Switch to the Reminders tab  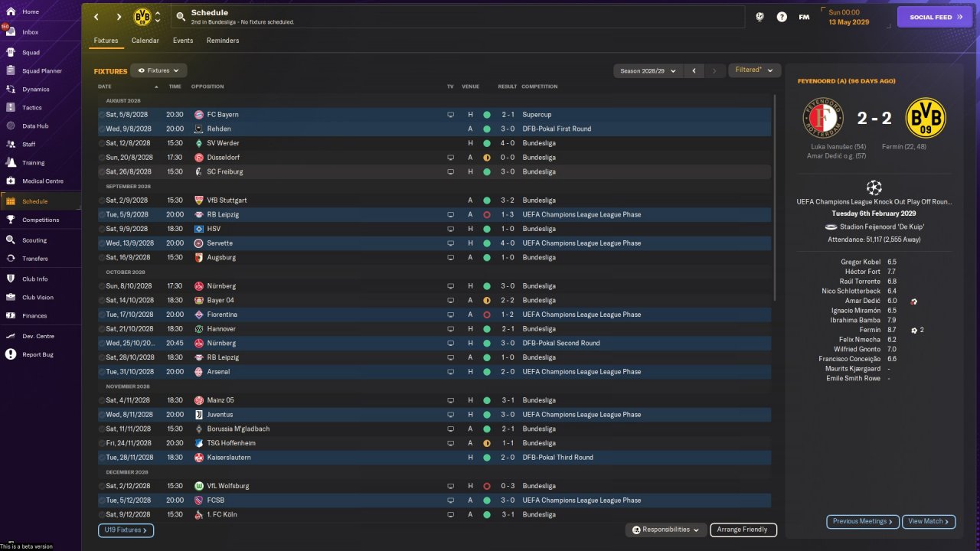(223, 41)
